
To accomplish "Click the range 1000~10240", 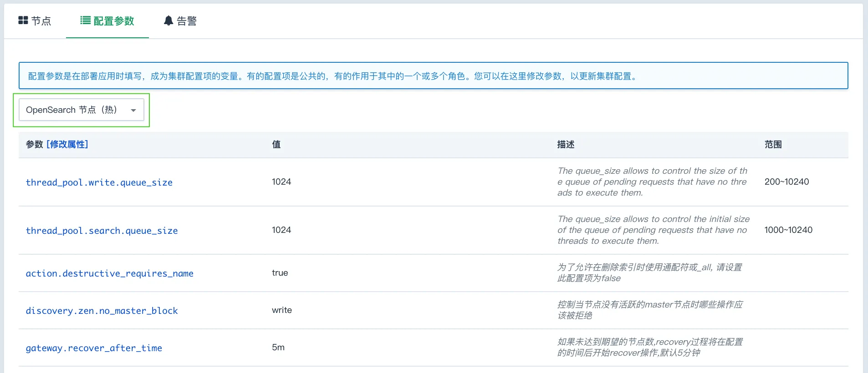I will coord(788,230).
